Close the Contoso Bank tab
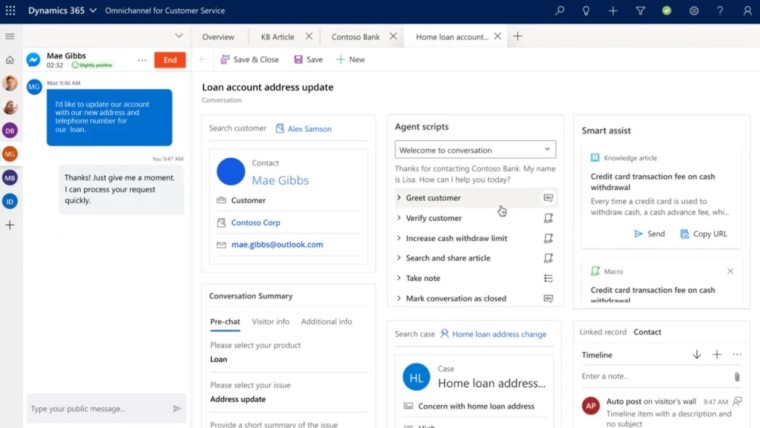Image resolution: width=760 pixels, height=428 pixels. 393,36
